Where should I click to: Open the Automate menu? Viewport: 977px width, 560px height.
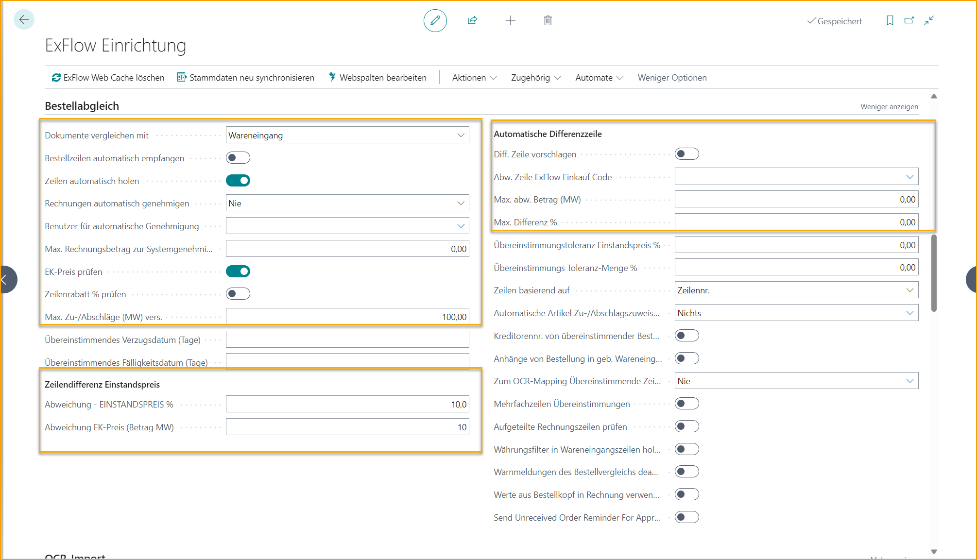click(599, 78)
